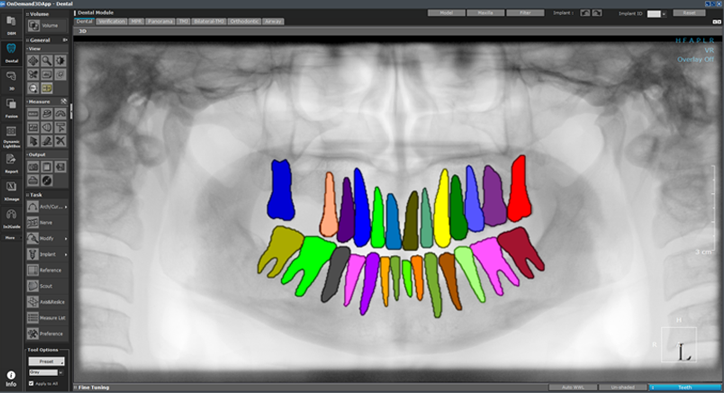
Task: Select the ruler measure tool
Action: pos(33,114)
